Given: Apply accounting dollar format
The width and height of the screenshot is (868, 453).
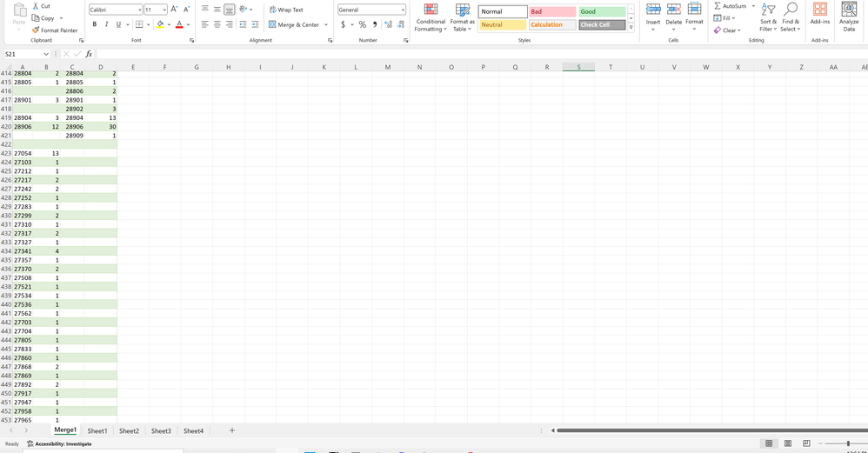Looking at the screenshot, I should (x=344, y=24).
